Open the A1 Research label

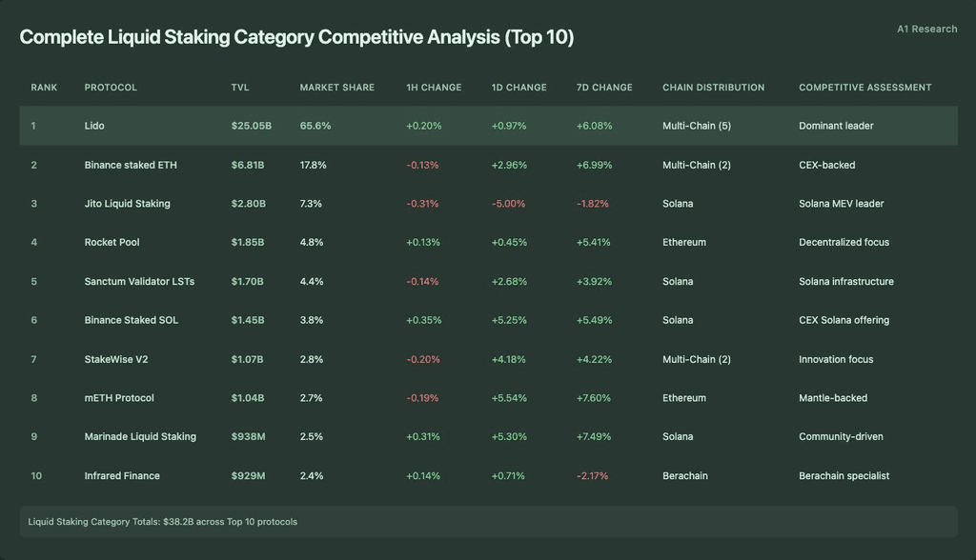click(x=926, y=30)
